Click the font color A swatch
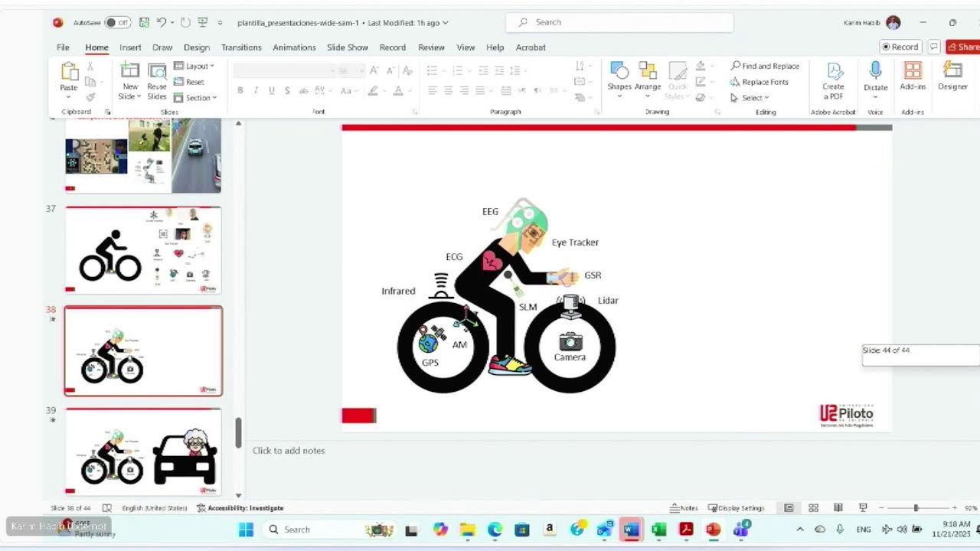The height and width of the screenshot is (551, 980). pos(397,90)
